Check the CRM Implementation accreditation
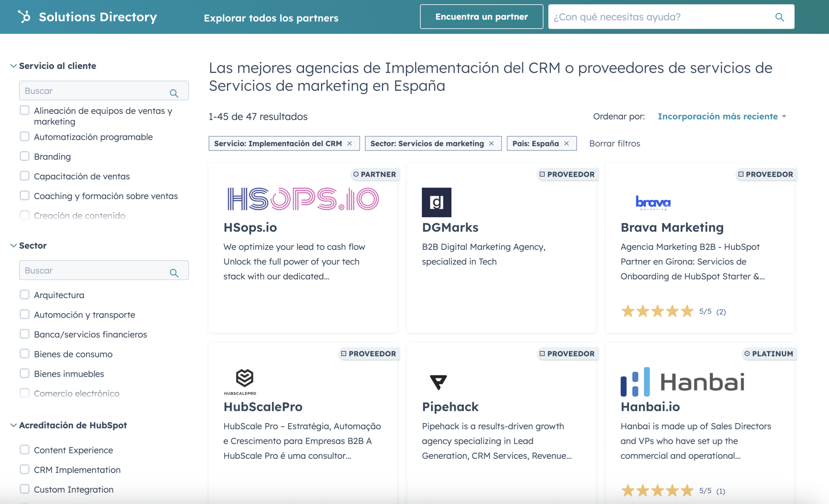 coord(25,469)
